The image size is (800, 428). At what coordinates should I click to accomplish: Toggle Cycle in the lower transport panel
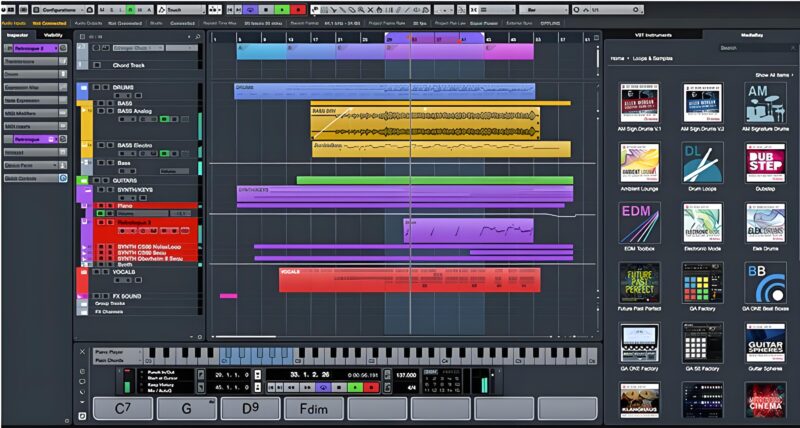324,387
